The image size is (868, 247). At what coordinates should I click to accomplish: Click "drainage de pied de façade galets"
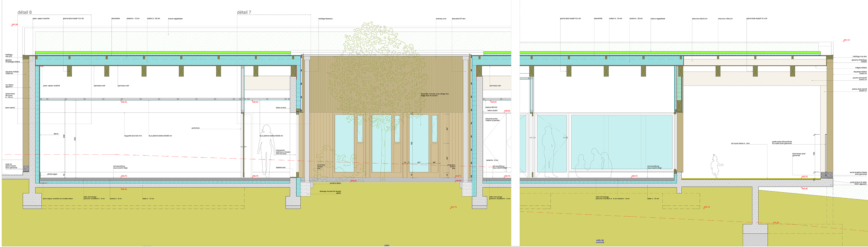tap(330, 192)
